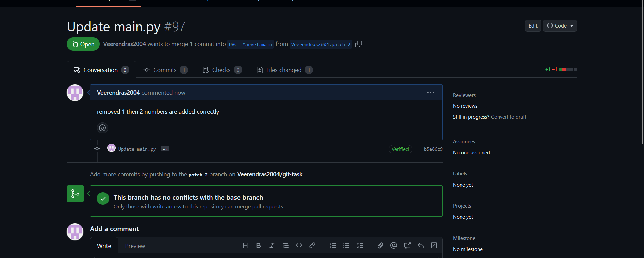Click Veerendras2004 avatar beside first comment
644x258 pixels.
pos(75,93)
